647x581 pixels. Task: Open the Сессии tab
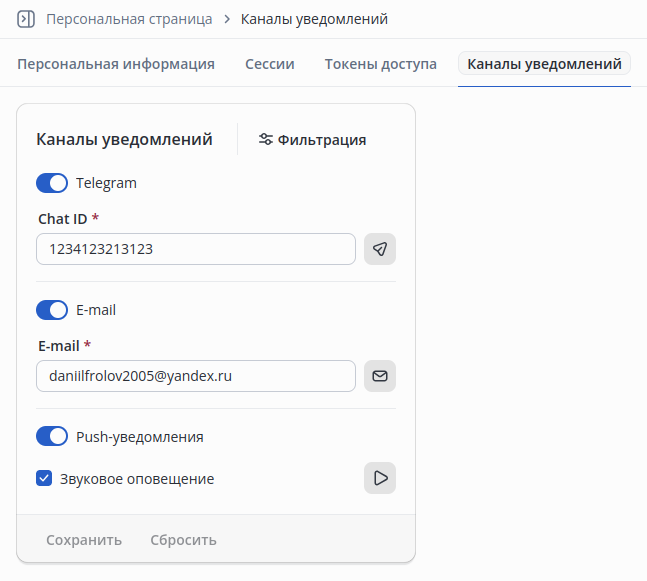(x=269, y=64)
